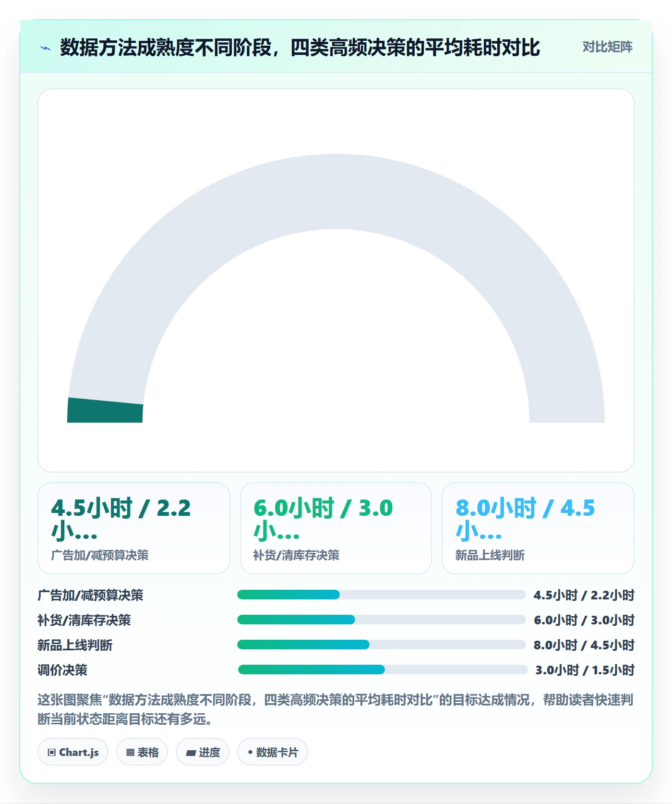Select the 进度 tag chip

click(203, 752)
